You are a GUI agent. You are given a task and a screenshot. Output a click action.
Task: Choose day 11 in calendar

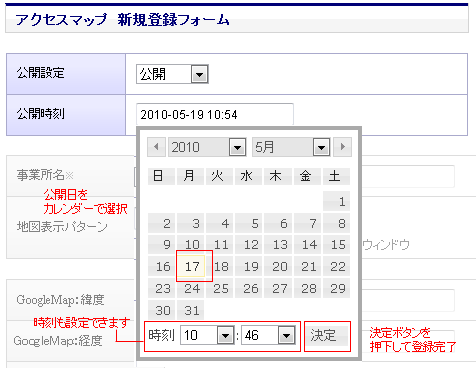coord(220,245)
